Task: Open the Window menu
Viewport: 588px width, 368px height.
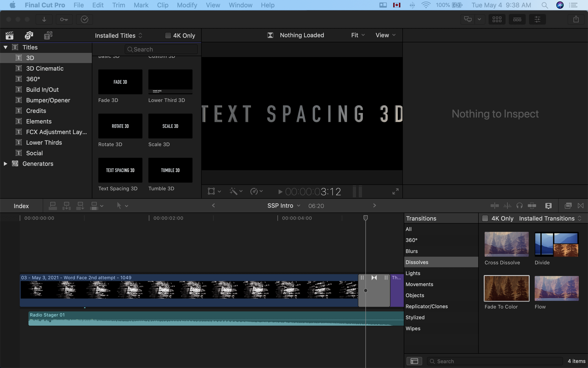Action: (x=240, y=5)
